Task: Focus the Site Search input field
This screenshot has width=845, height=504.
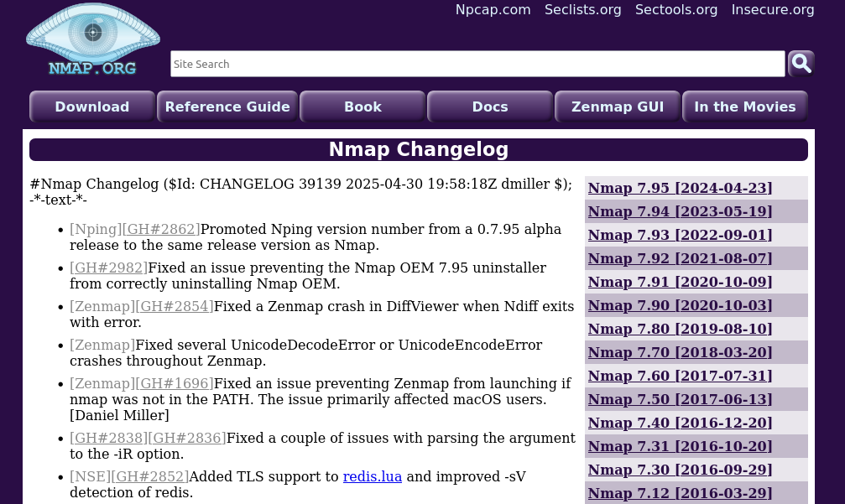Action: click(477, 64)
